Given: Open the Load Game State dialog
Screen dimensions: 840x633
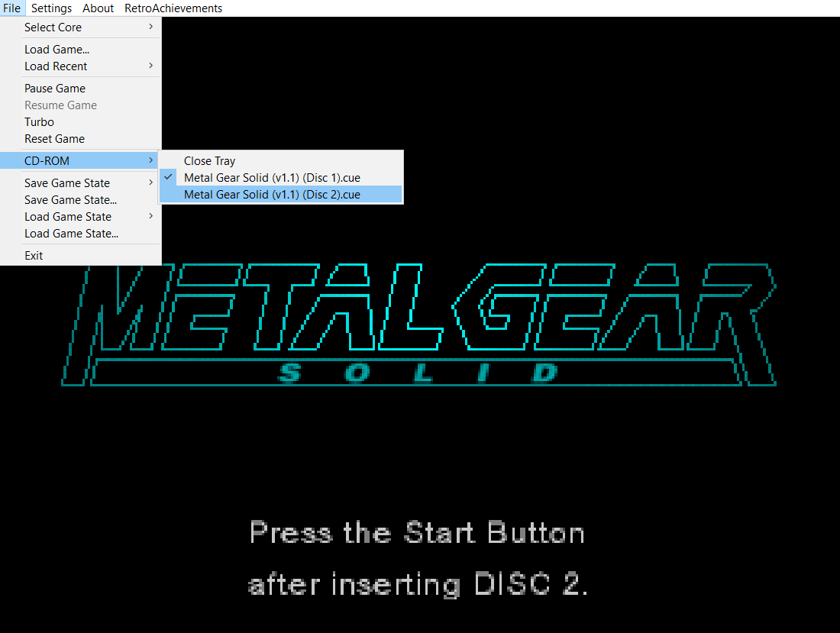Looking at the screenshot, I should pyautogui.click(x=70, y=233).
